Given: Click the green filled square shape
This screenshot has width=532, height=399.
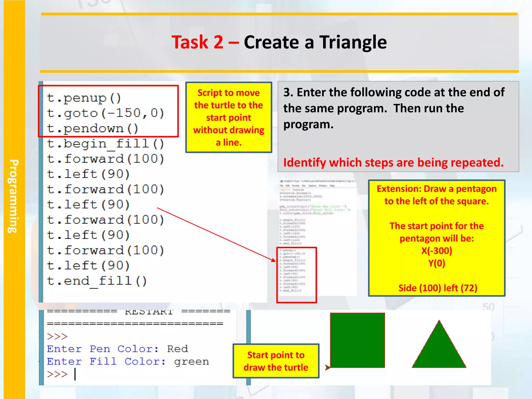Looking at the screenshot, I should pos(357,340).
